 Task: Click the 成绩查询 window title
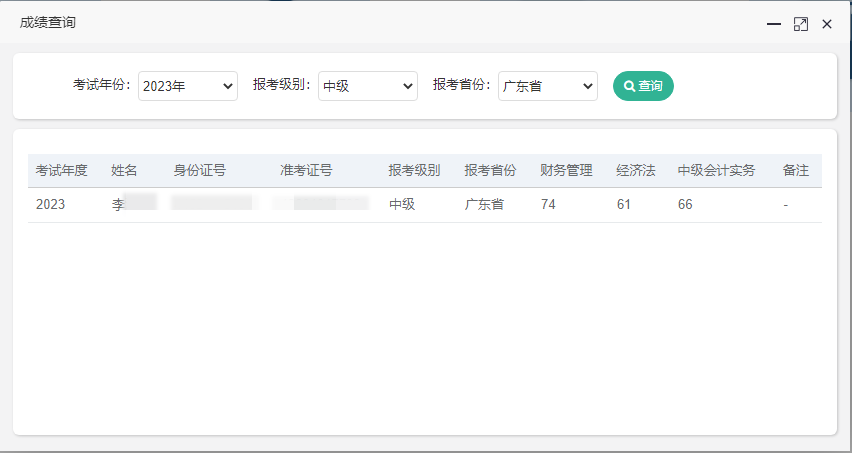pos(48,22)
